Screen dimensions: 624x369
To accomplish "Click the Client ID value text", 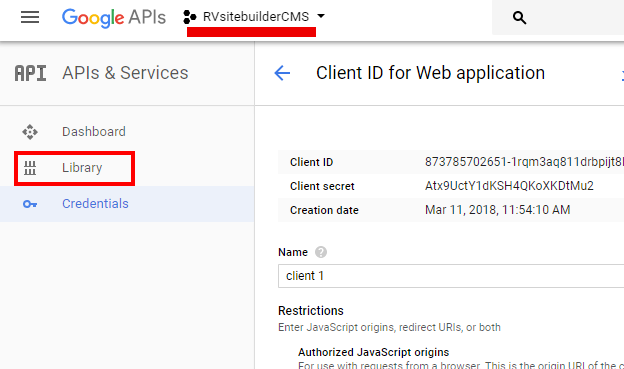I will [x=524, y=162].
